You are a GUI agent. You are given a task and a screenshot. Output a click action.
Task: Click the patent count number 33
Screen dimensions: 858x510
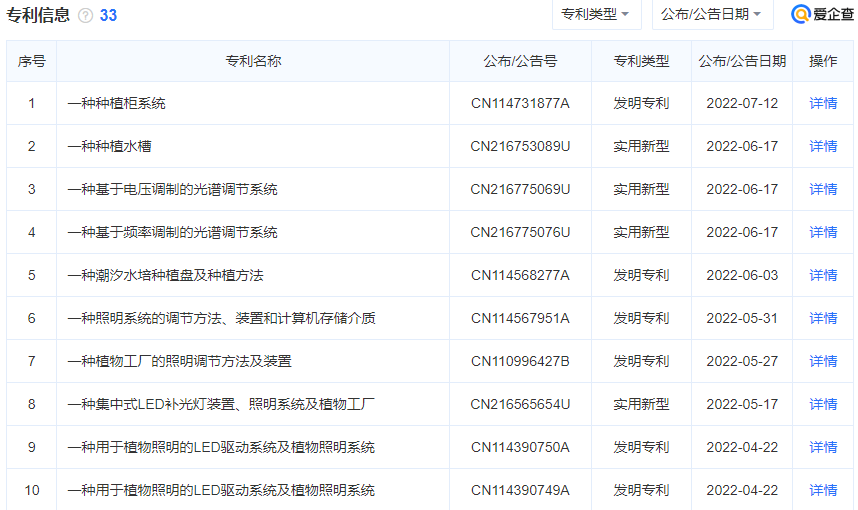[x=108, y=16]
